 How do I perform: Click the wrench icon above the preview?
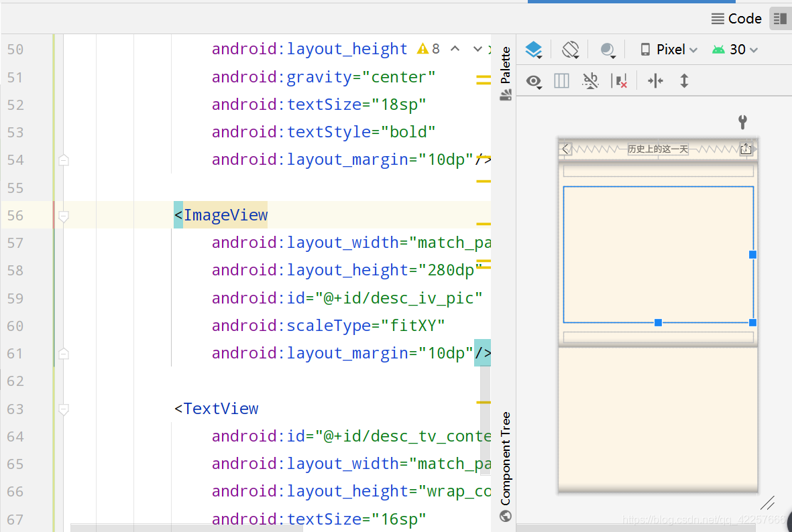(742, 122)
